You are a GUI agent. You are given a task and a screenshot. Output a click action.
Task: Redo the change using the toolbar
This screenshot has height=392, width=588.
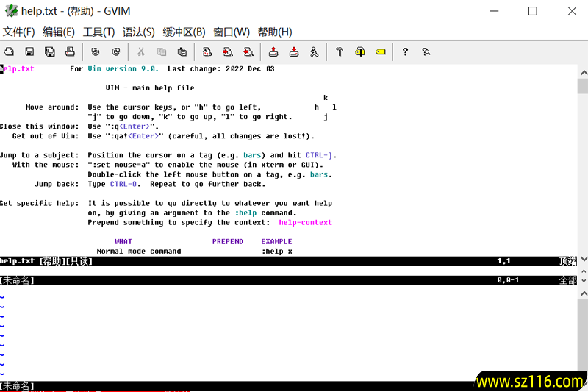click(116, 51)
